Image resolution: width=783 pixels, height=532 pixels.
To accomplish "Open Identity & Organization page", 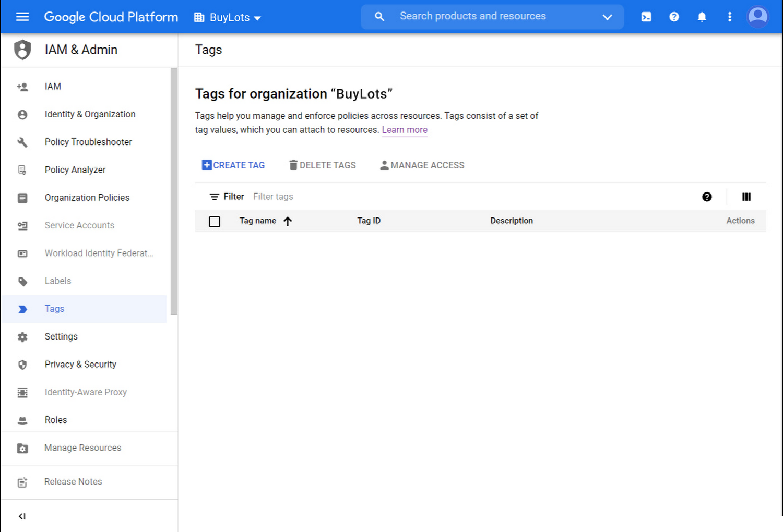I will (90, 114).
